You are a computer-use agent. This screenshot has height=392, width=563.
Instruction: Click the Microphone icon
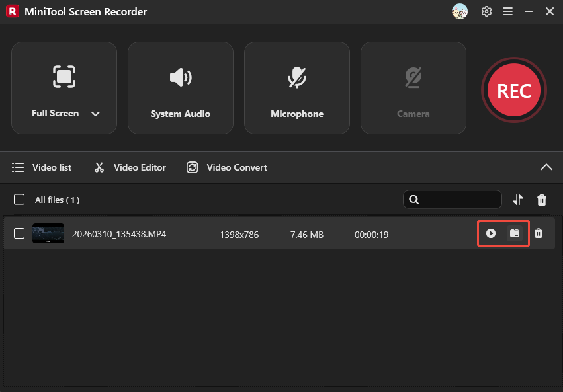[296, 77]
